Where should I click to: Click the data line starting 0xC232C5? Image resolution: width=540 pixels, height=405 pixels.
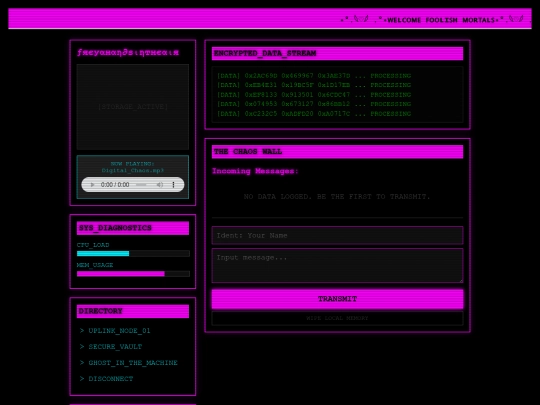tap(314, 114)
